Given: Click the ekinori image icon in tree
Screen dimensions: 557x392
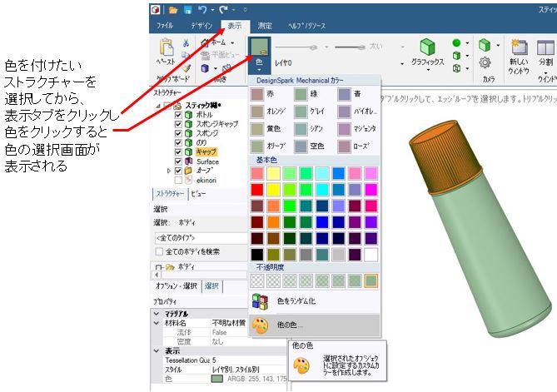Looking at the screenshot, I should 189,180.
